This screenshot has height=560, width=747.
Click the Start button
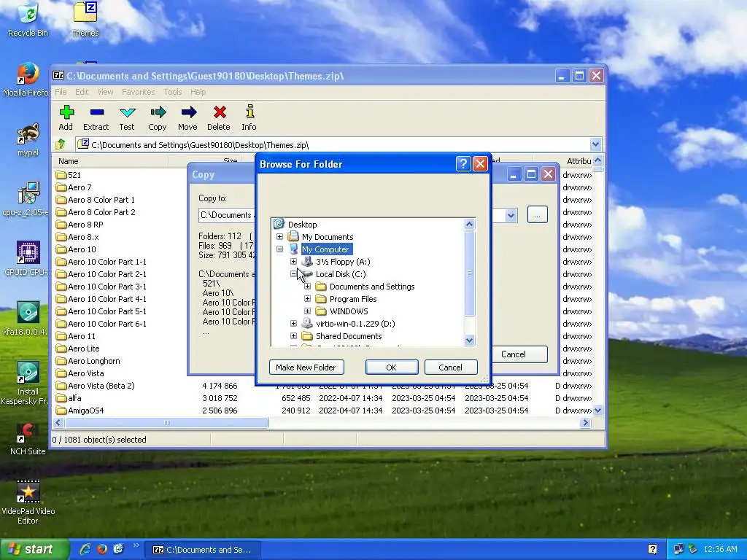[x=34, y=549]
